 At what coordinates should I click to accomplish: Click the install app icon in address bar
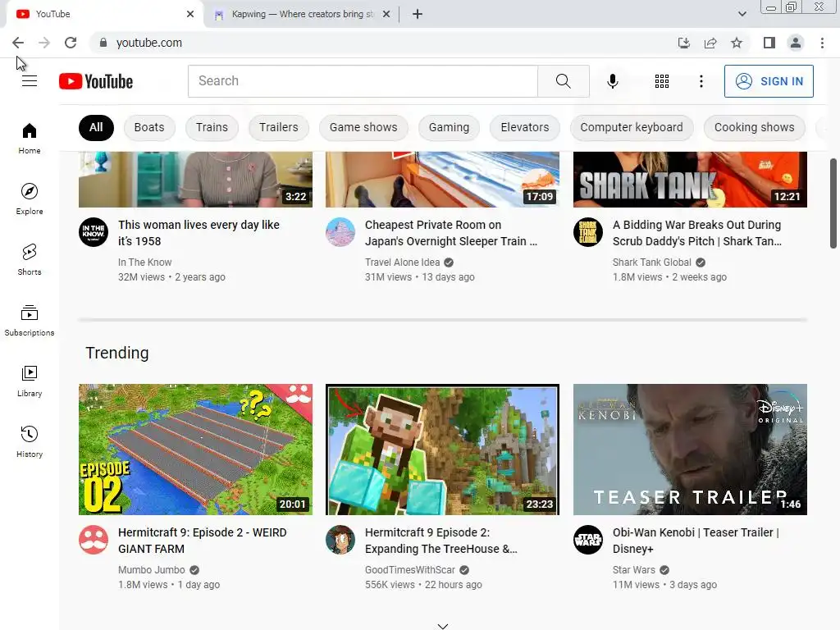coord(683,43)
